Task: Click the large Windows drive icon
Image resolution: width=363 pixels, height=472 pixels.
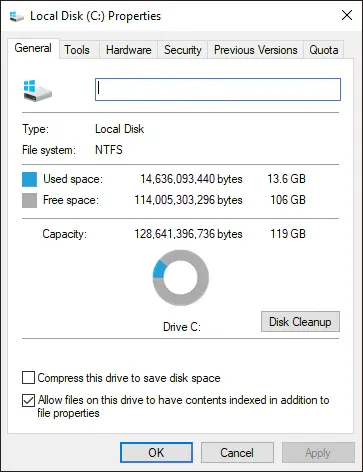Action: [x=38, y=90]
